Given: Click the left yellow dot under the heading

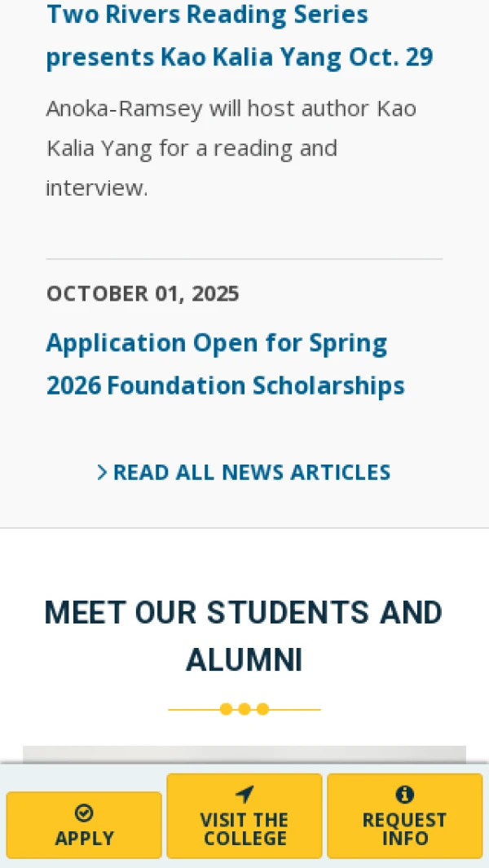Looking at the screenshot, I should pos(226,709).
